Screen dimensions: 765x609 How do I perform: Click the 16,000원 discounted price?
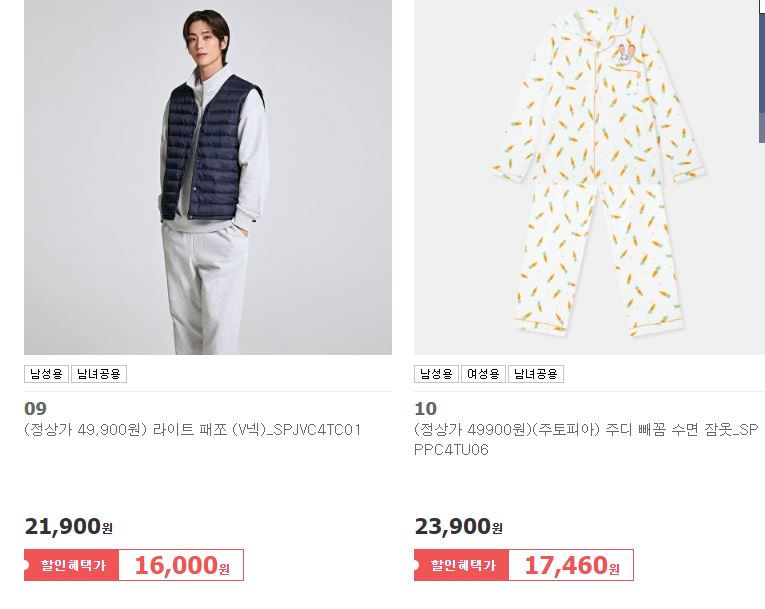pos(181,566)
